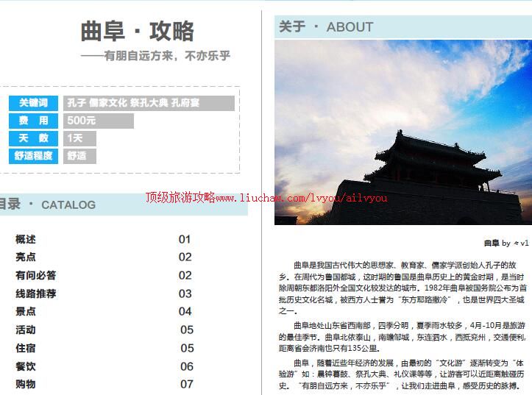Open the 线路推荐 catalog entry
532x395 pixels.
(x=35, y=293)
